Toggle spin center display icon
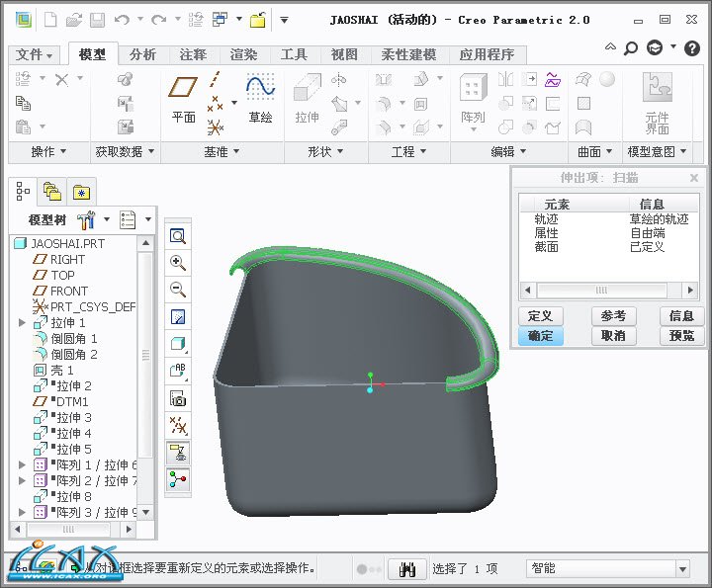Screen dimensions: 712x588 point(178,479)
